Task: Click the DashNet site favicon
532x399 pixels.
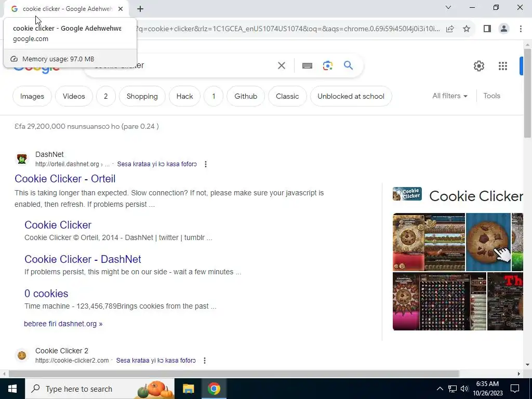Action: point(22,159)
